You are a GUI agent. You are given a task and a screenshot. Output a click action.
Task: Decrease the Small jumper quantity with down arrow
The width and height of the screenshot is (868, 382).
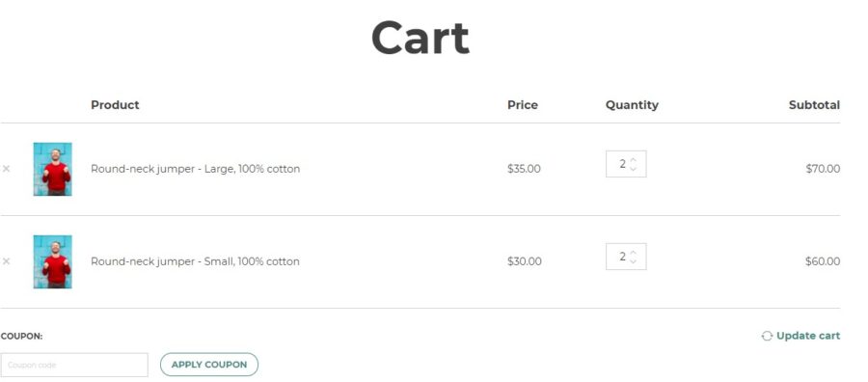pyautogui.click(x=634, y=260)
